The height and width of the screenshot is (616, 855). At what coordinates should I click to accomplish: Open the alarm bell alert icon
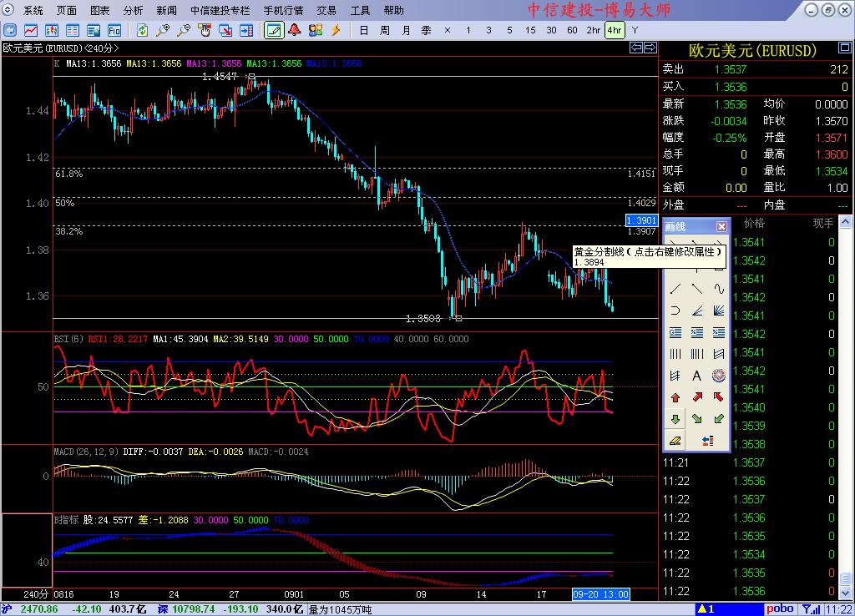pyautogui.click(x=295, y=30)
